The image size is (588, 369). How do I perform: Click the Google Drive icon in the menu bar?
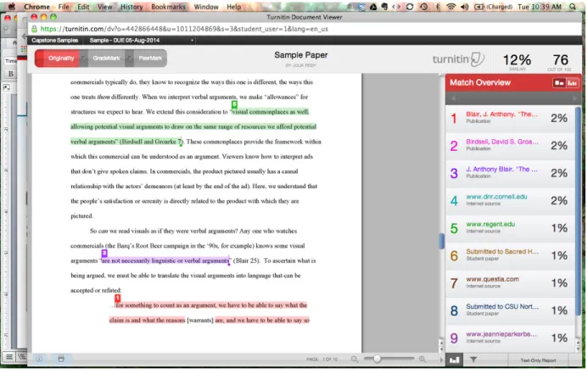tap(373, 7)
